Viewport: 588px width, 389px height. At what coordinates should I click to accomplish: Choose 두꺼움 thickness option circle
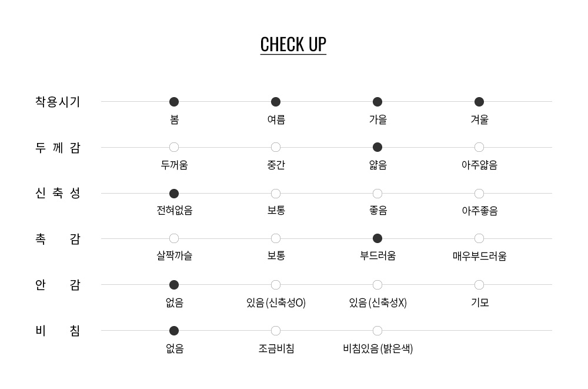pyautogui.click(x=174, y=147)
